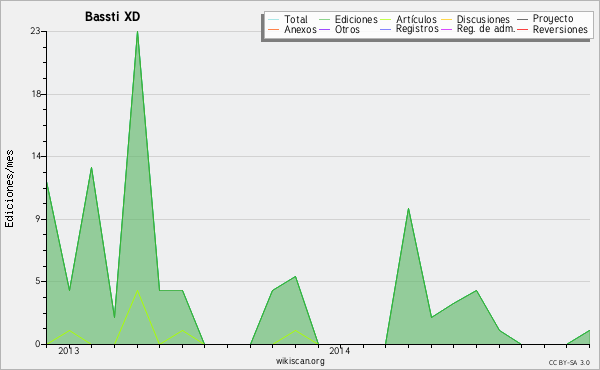The height and width of the screenshot is (370, 600).
Task: Select the 'Ediciones' legend entry
Action: (x=356, y=19)
